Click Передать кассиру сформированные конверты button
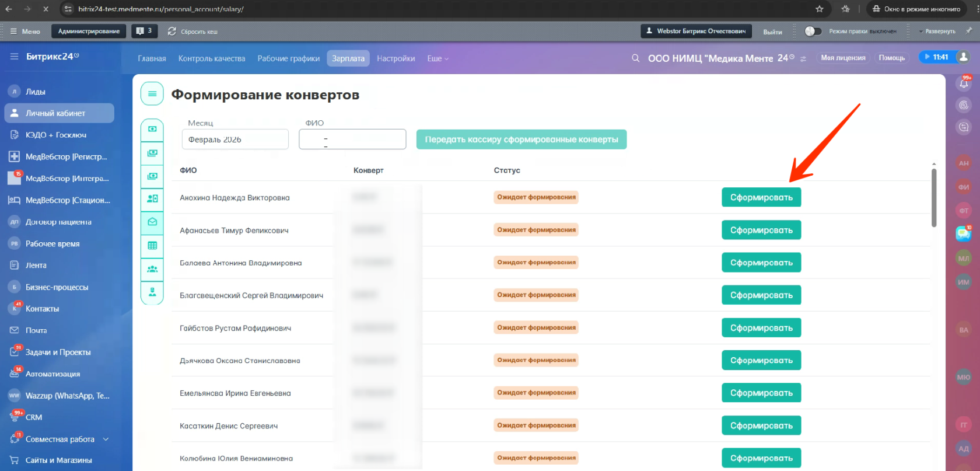This screenshot has width=980, height=471. tap(521, 139)
